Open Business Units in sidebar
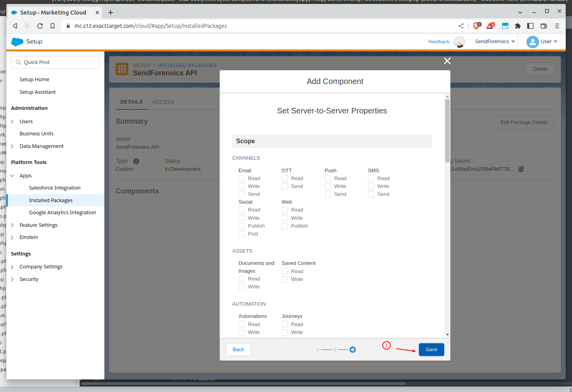The width and height of the screenshot is (572, 392). coord(36,134)
